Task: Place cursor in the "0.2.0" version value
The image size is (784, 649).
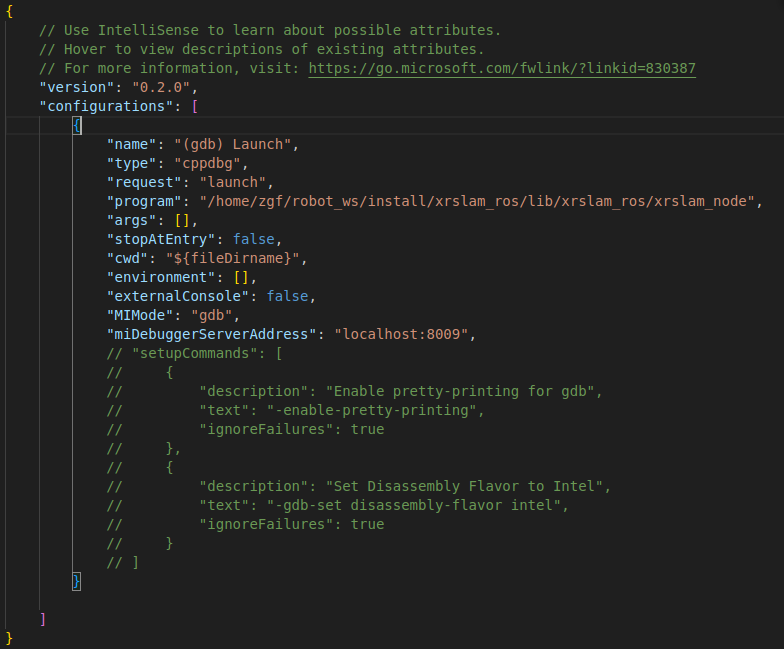Action: click(x=161, y=88)
